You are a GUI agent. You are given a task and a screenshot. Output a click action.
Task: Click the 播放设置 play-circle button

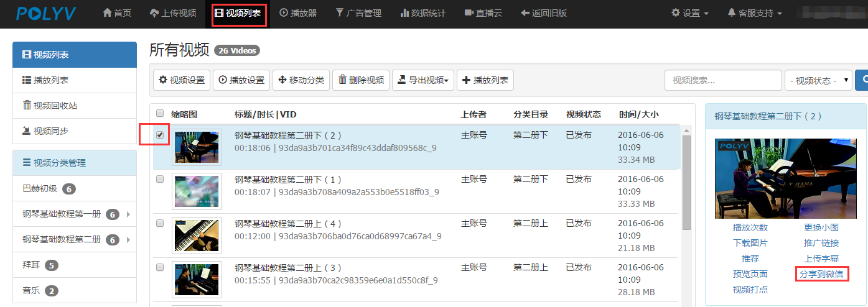coord(241,80)
